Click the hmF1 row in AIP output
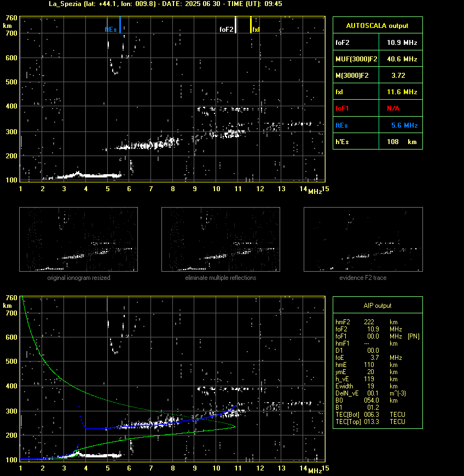464x476 pixels. click(x=367, y=343)
